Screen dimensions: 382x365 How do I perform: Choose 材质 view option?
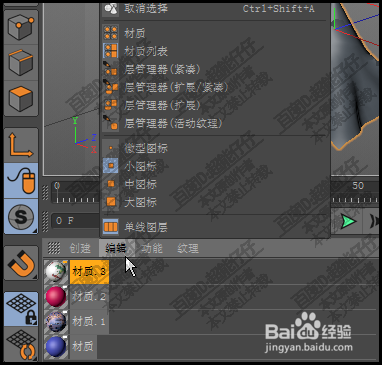pos(215,33)
